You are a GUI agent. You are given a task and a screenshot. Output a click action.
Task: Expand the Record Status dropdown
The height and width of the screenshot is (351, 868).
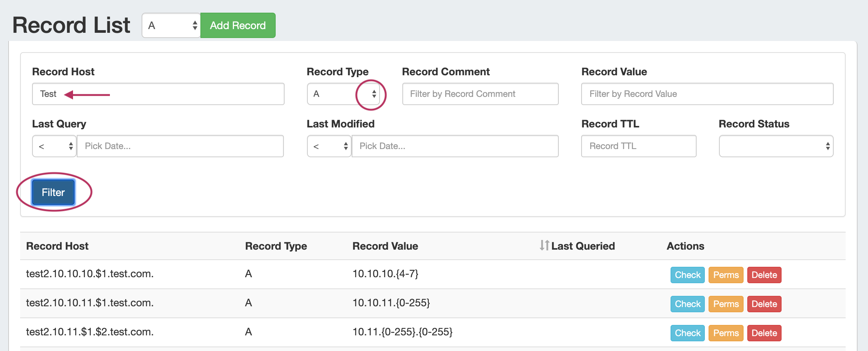tap(776, 146)
